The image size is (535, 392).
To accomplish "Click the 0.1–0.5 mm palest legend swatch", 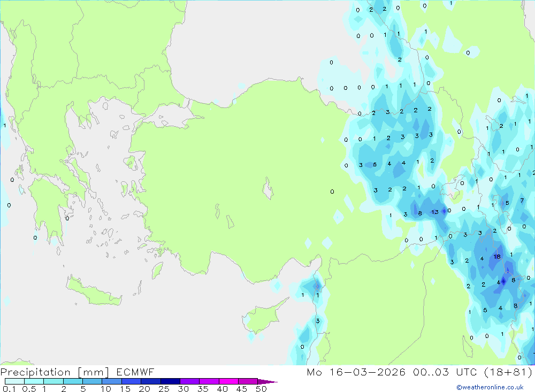I will pyautogui.click(x=14, y=381).
